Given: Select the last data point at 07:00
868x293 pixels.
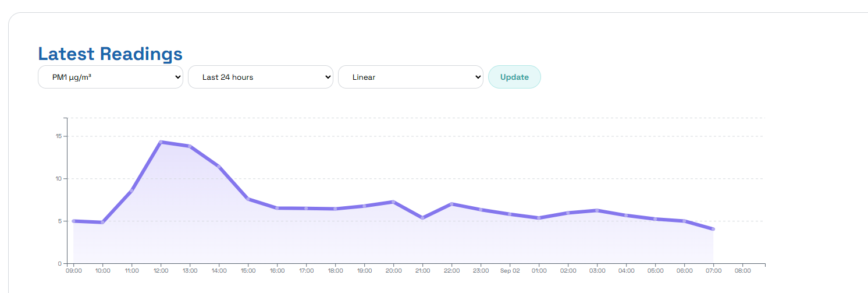Looking at the screenshot, I should 713,229.
